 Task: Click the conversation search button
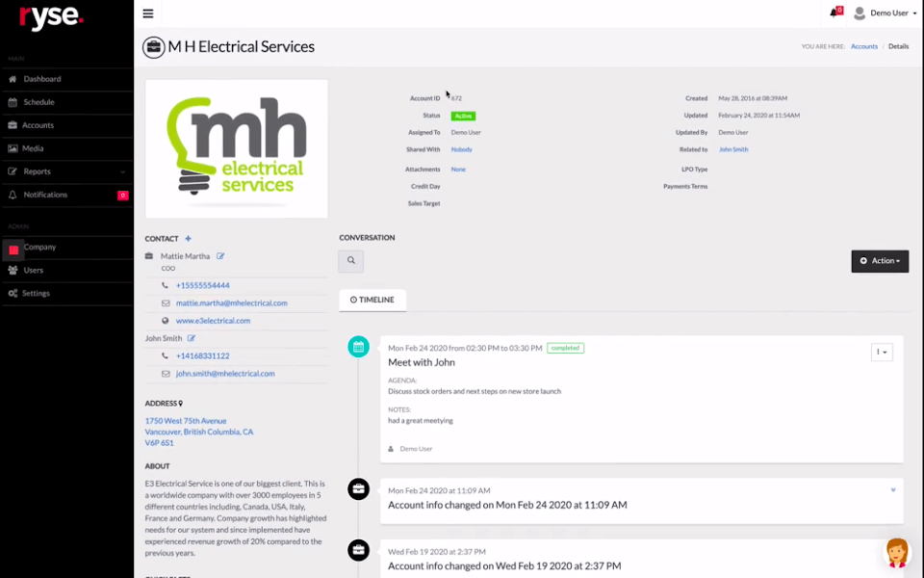[x=350, y=261]
